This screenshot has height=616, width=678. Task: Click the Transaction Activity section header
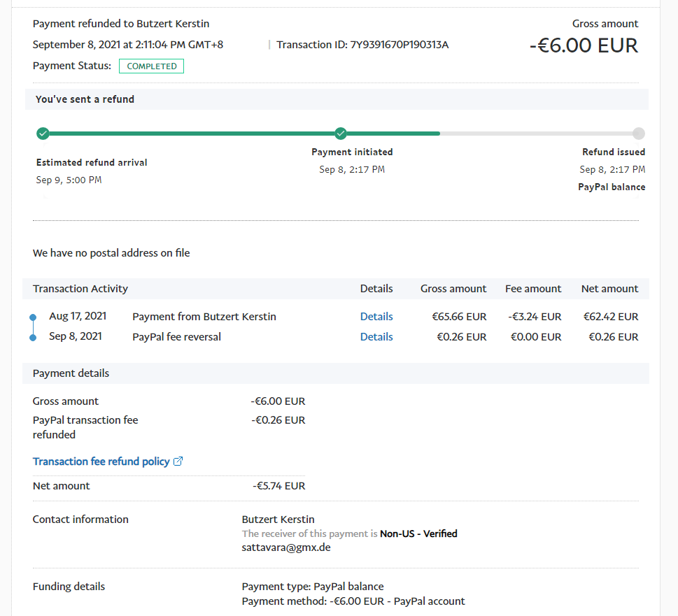[80, 289]
